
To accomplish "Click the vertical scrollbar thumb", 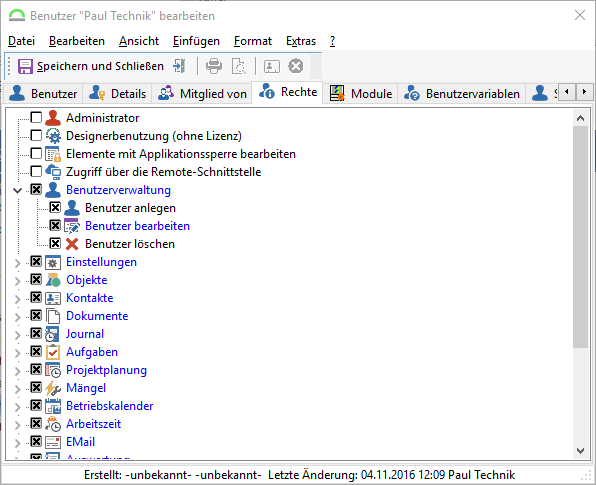I will tap(580, 237).
